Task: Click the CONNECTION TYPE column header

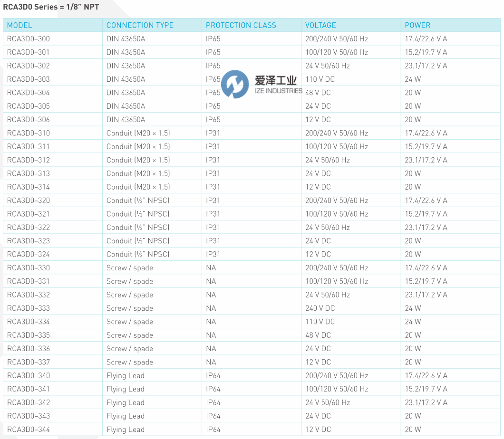Action: 140,25
